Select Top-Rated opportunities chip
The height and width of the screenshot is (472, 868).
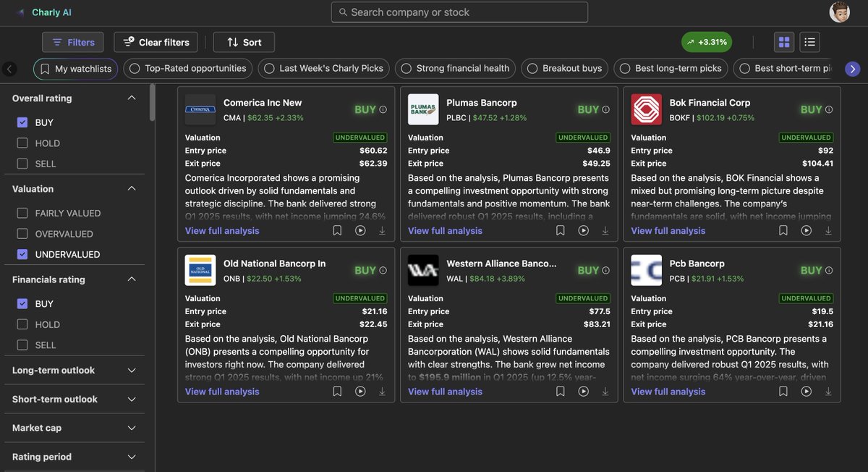(x=188, y=69)
